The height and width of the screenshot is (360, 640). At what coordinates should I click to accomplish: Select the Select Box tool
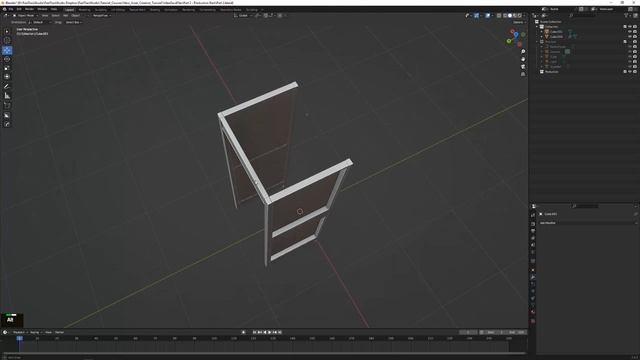coord(7,31)
